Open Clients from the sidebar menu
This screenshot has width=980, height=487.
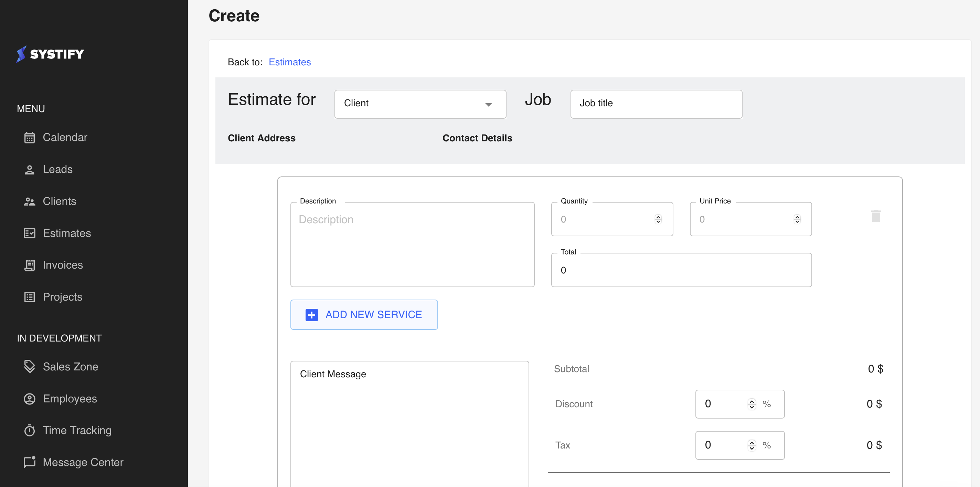click(59, 201)
